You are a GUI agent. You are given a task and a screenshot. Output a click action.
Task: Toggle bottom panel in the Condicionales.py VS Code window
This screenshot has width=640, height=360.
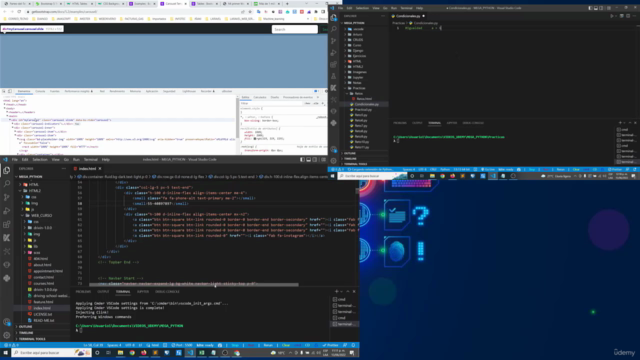596,8
